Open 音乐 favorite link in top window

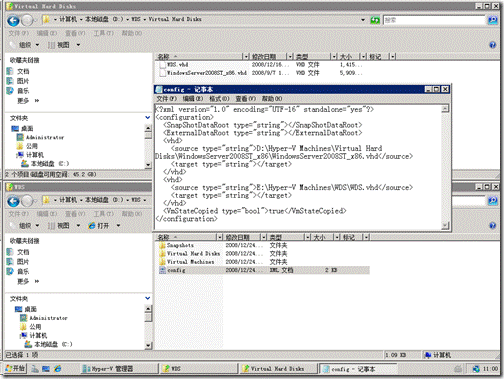coord(19,91)
